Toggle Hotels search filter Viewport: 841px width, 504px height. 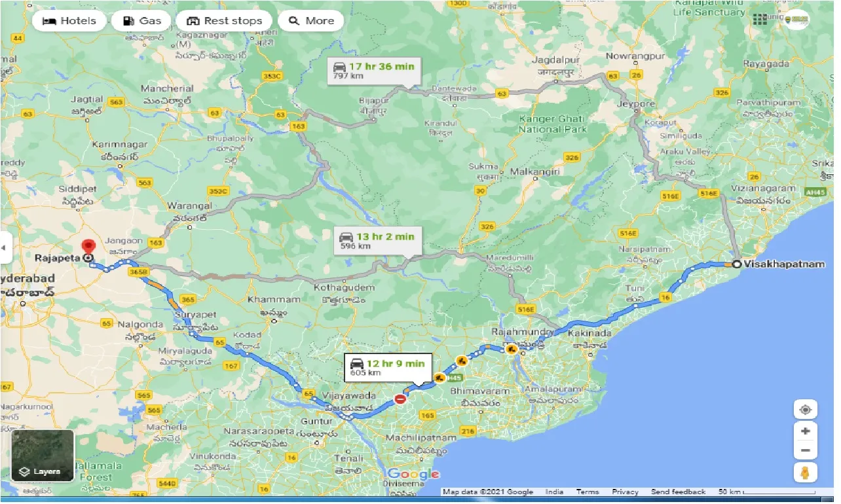pyautogui.click(x=69, y=21)
